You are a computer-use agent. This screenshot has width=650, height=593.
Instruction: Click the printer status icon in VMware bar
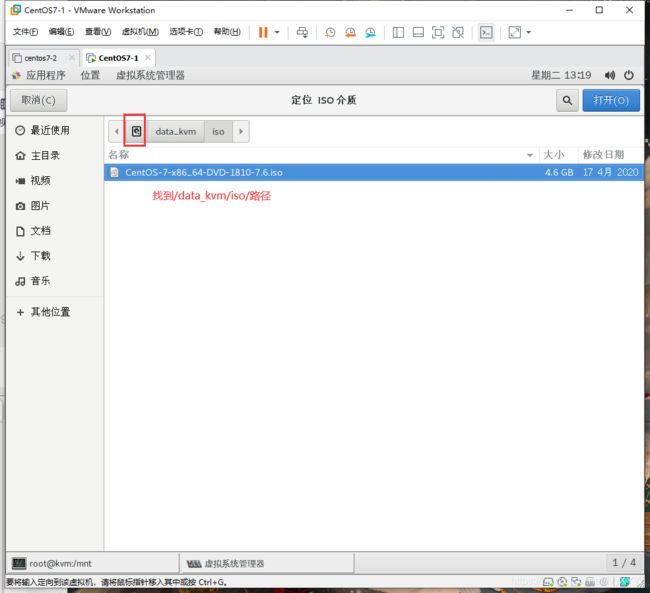pos(589,582)
